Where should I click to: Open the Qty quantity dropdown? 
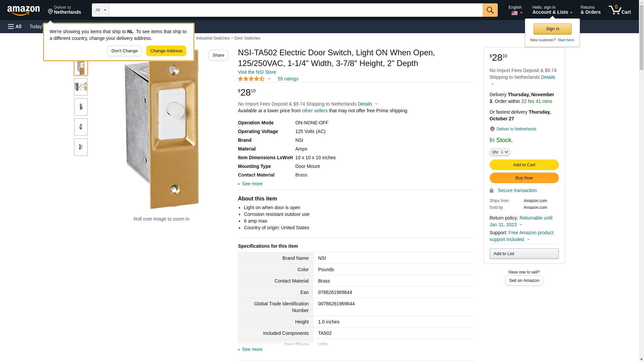pos(500,152)
